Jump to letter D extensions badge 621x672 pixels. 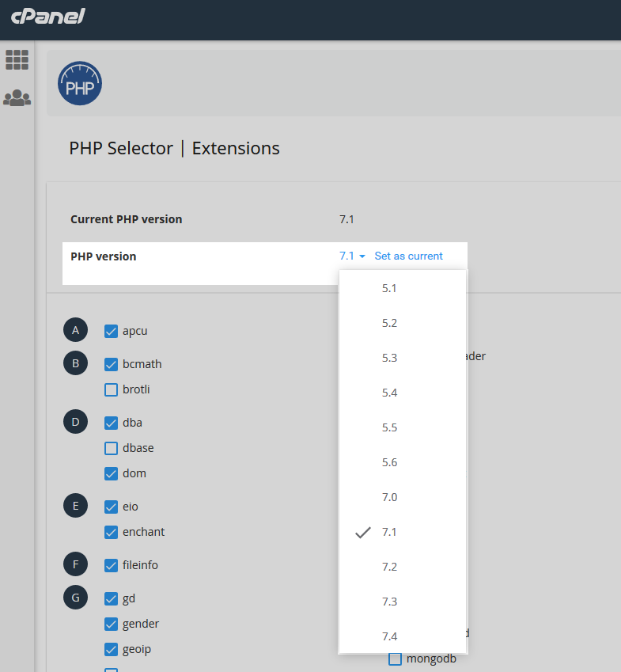75,422
